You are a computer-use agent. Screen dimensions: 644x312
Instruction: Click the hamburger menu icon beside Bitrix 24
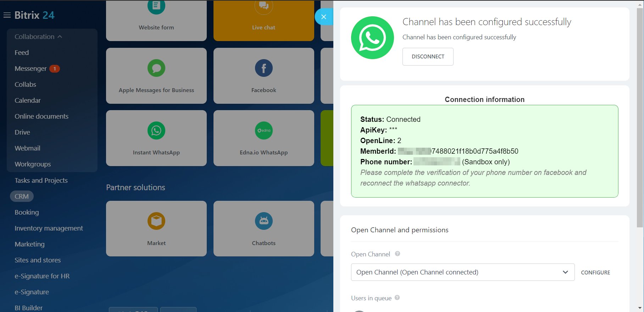click(x=7, y=15)
